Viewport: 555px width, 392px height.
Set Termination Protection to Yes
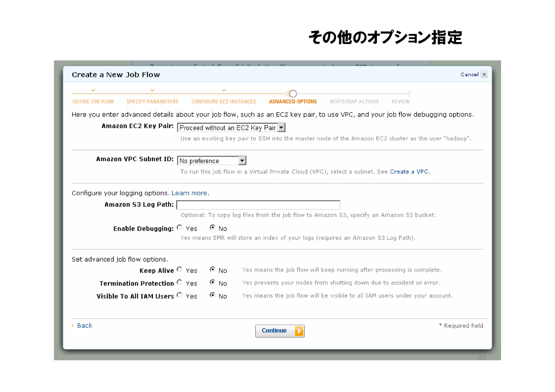point(179,282)
